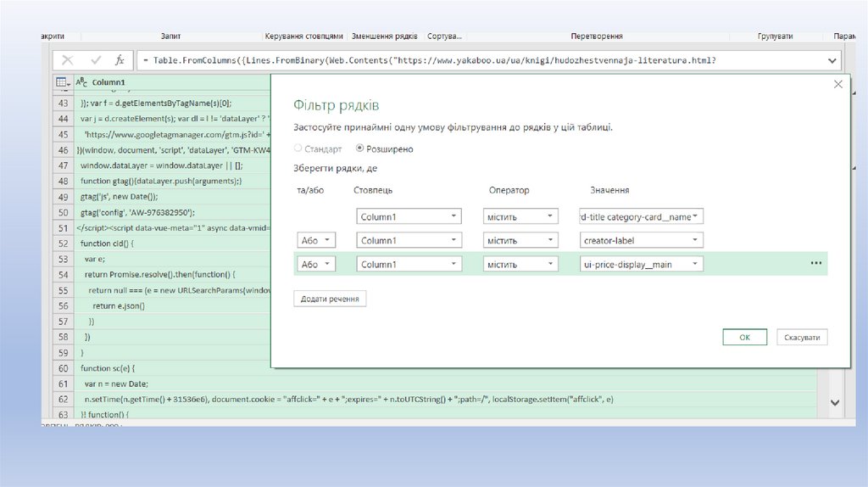Expand the formula bar with chevron arrow
Image resolution: width=868 pixels, height=487 pixels.
[832, 61]
